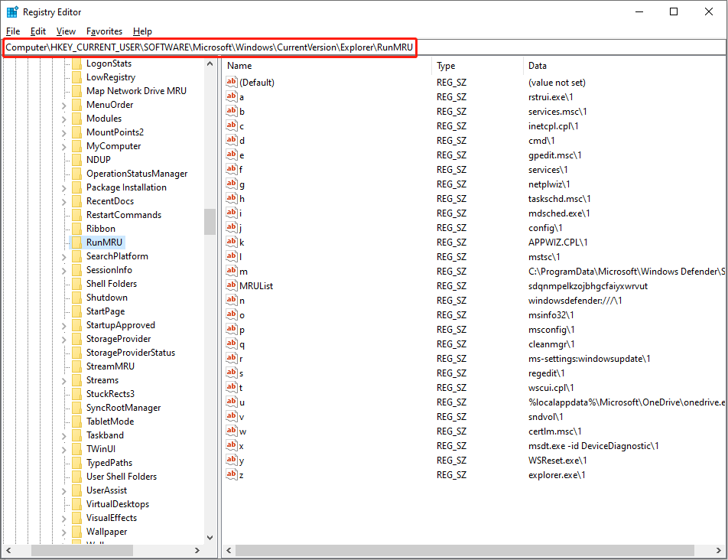Image resolution: width=728 pixels, height=560 pixels.
Task: Click the TabletMode folder icon
Action: click(77, 422)
